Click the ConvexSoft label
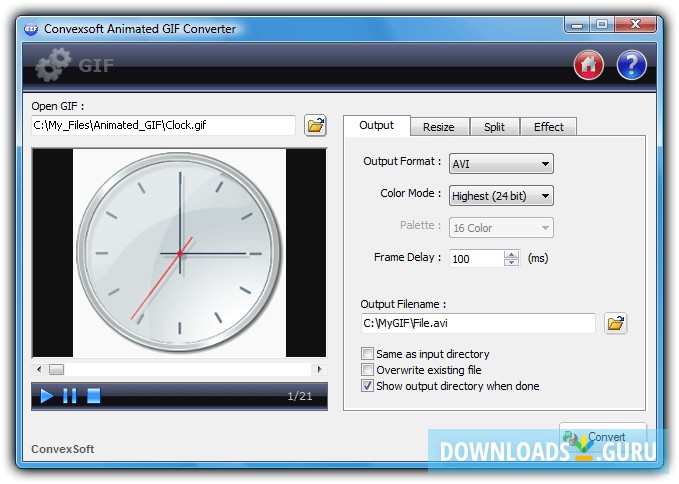The image size is (679, 484). [63, 449]
